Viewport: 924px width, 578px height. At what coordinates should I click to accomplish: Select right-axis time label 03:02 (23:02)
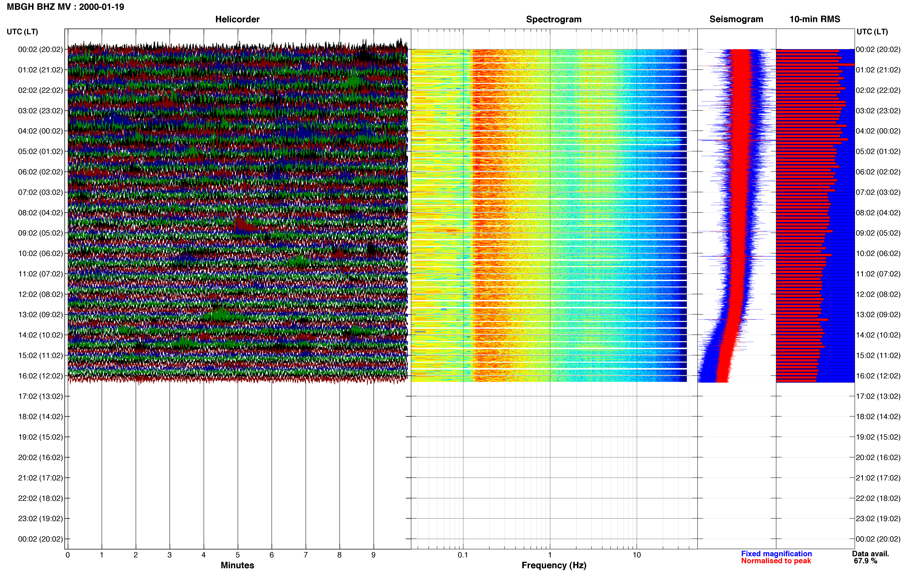878,111
